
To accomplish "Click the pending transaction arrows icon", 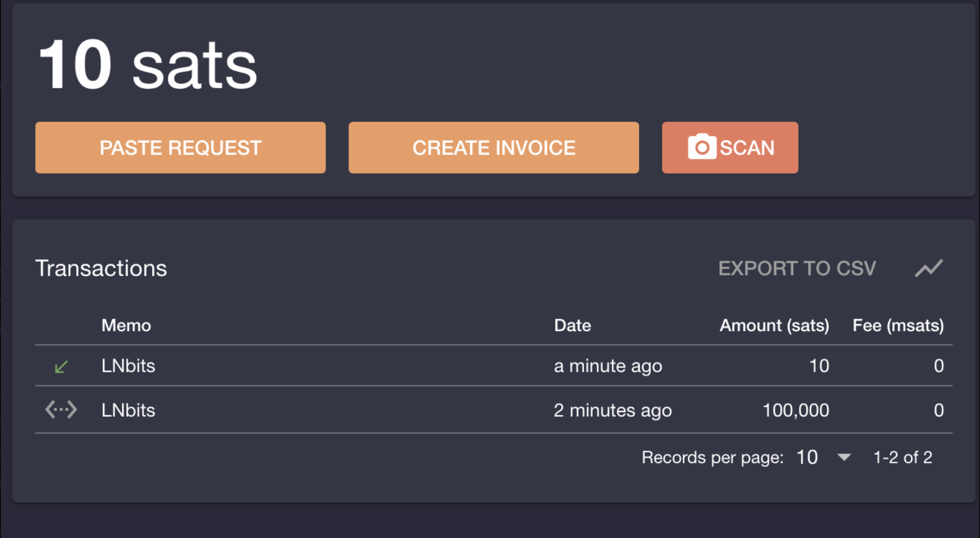I will [61, 410].
